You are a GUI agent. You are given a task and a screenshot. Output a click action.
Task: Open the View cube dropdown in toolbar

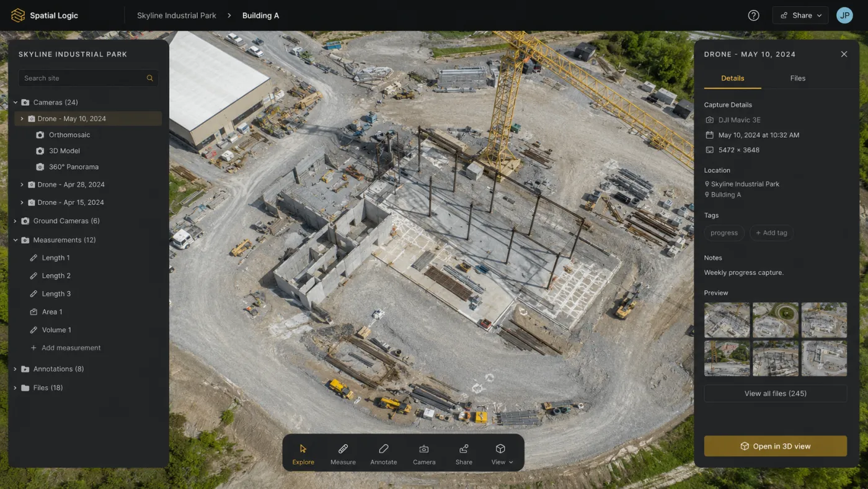(x=502, y=454)
